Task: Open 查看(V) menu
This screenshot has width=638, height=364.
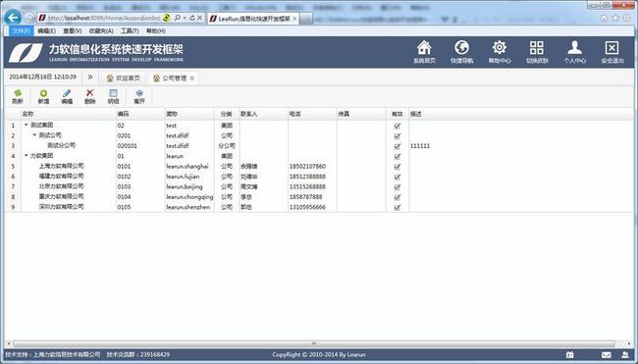Action: coord(72,31)
